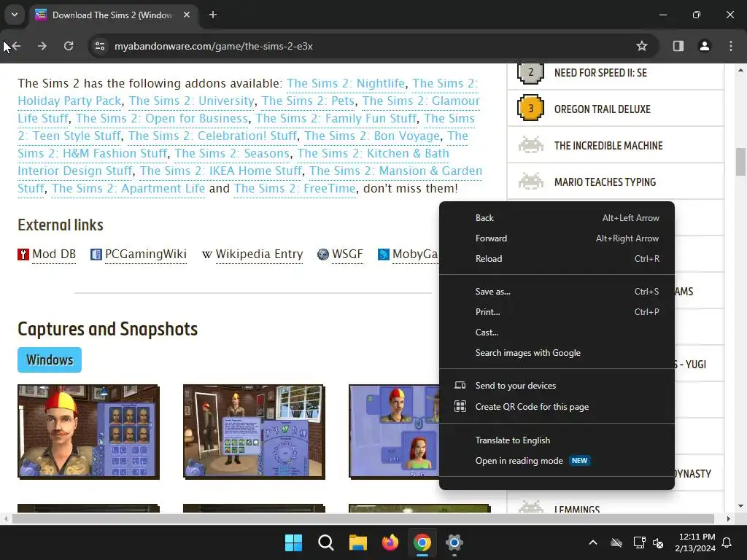Select Create QR Code for this page
The height and width of the screenshot is (560, 747).
(x=557, y=407)
